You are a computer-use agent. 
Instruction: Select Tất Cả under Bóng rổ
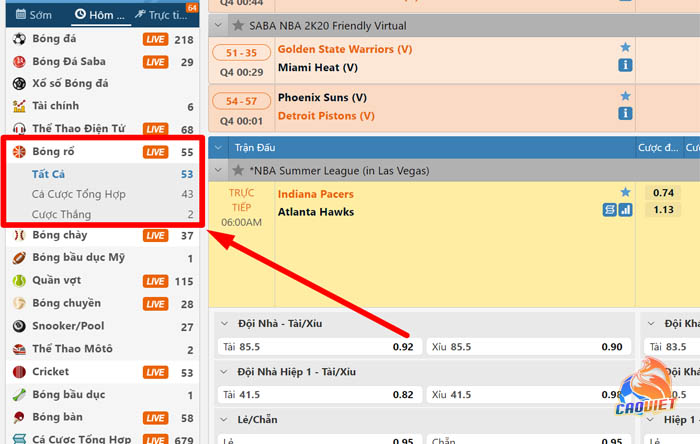click(48, 174)
